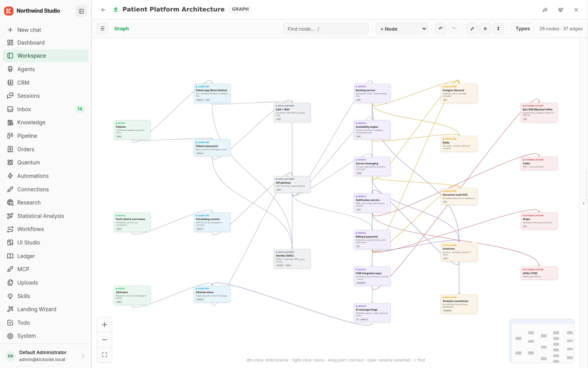This screenshot has width=588, height=368.
Task: Collapse the left sidebar panel
Action: 81,11
